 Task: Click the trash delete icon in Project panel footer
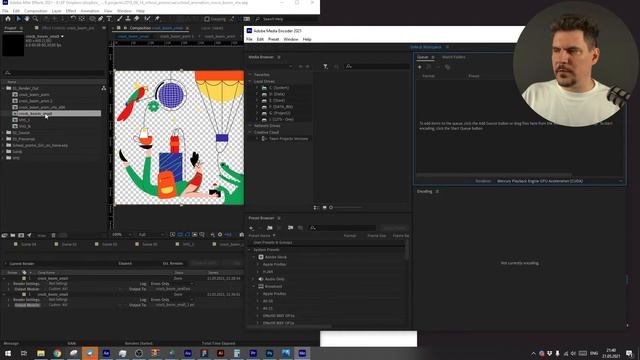(x=53, y=236)
